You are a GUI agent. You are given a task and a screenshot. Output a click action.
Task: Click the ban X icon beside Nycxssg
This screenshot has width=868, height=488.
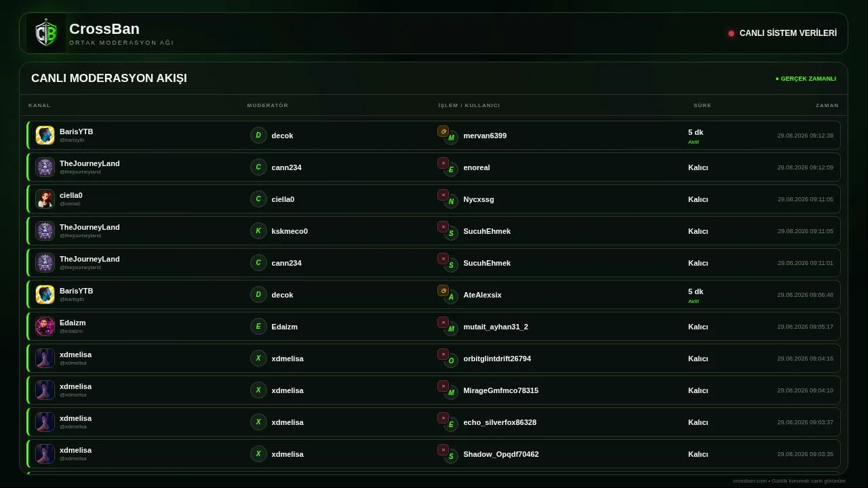point(443,195)
